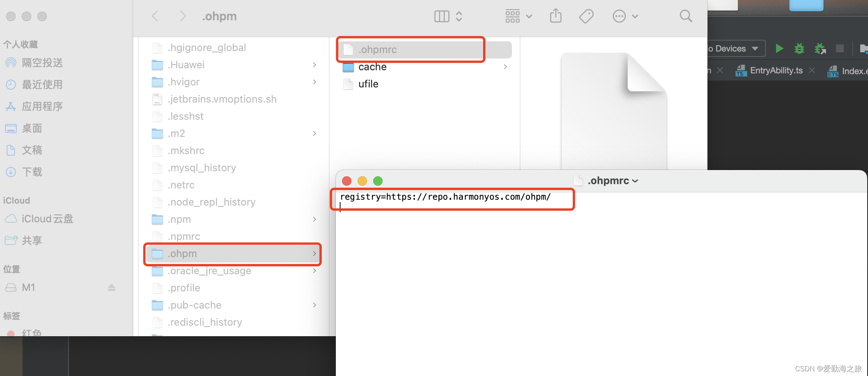Start Debug in DevEco Studio
The image size is (868, 376).
point(799,48)
